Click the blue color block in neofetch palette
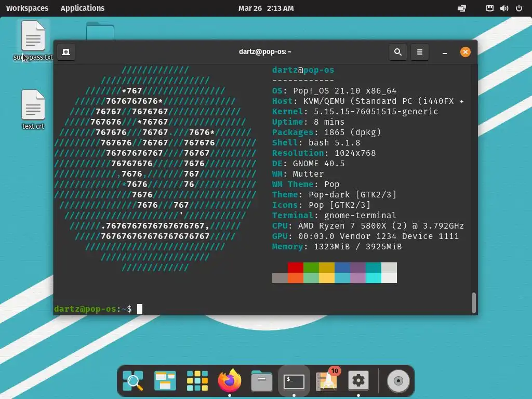The image size is (532, 399). click(x=342, y=268)
